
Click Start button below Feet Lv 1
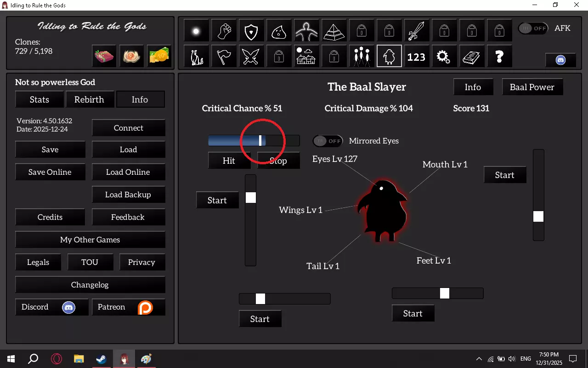pos(413,313)
